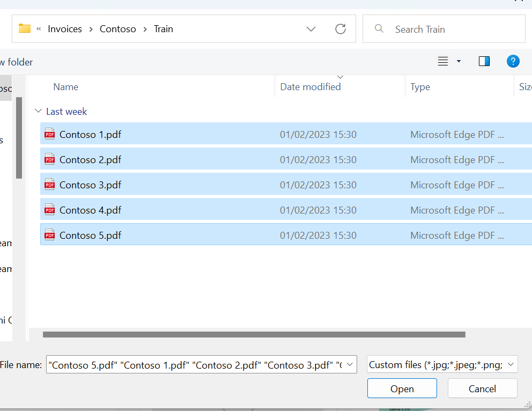Navigate to the Invoices breadcrumb
The width and height of the screenshot is (532, 411).
coord(65,29)
